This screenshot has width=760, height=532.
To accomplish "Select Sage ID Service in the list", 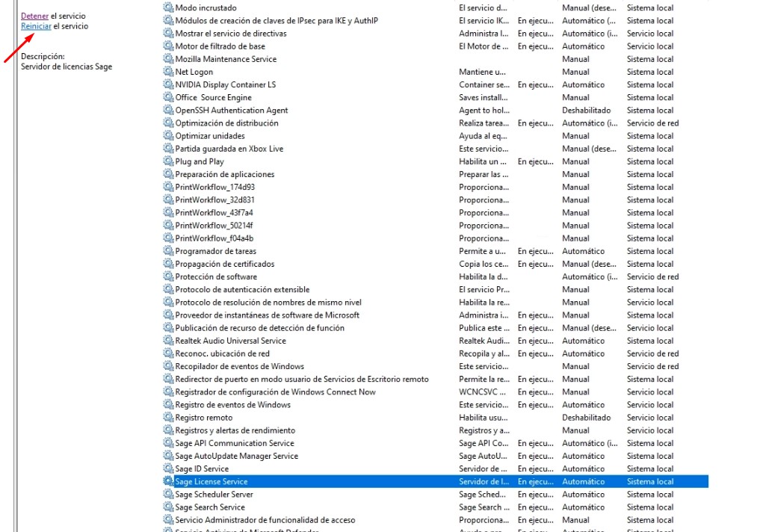I will click(x=202, y=468).
